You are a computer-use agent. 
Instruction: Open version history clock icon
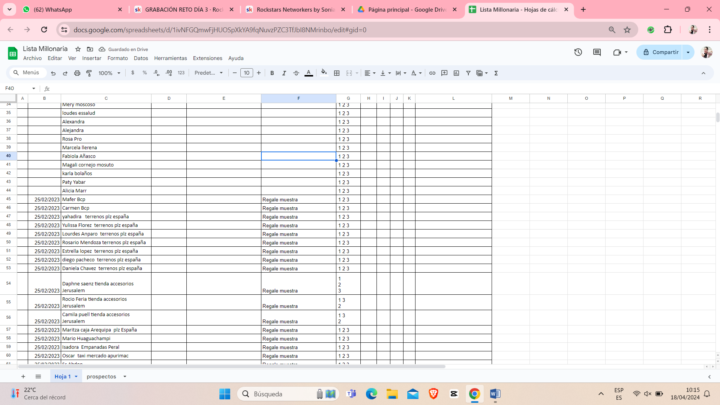click(x=578, y=52)
